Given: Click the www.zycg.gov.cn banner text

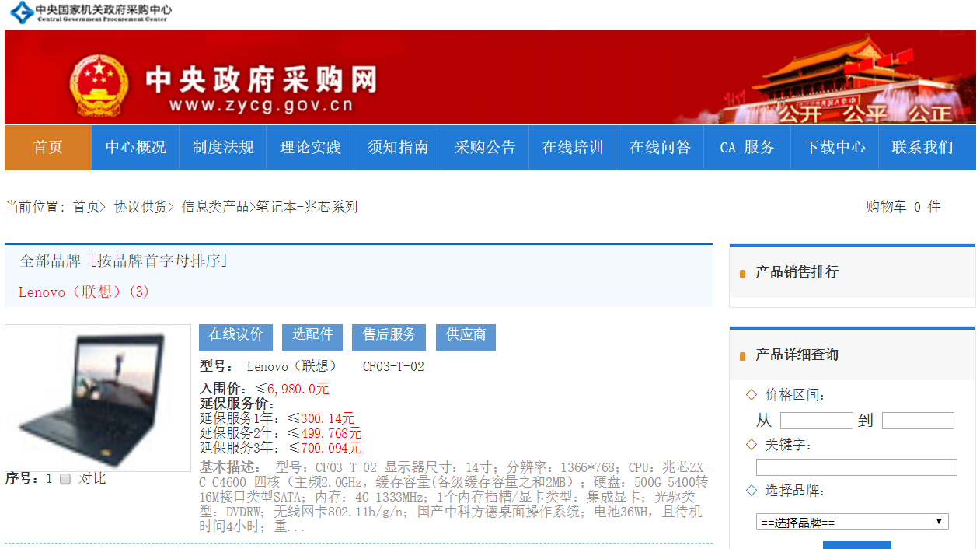Looking at the screenshot, I should [x=261, y=106].
